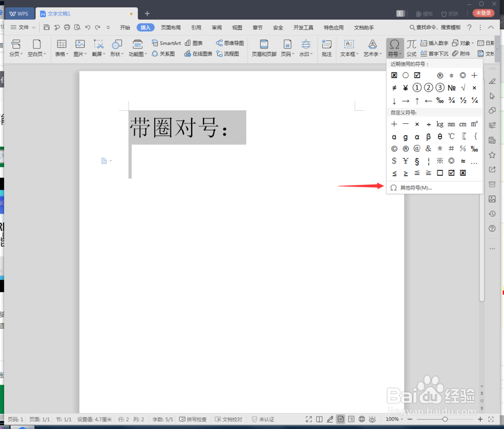Expand quick access toolbar customize arrow
This screenshot has height=429, width=504.
click(x=108, y=27)
